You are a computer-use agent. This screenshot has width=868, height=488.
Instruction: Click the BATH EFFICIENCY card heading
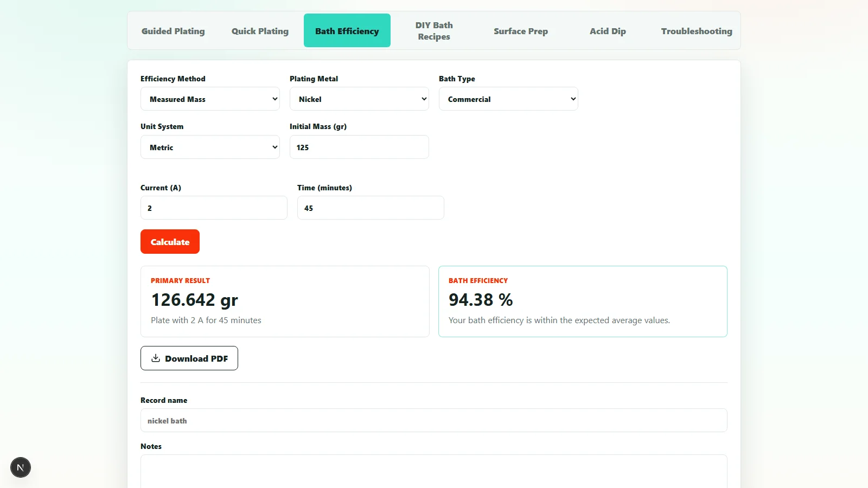pos(478,281)
